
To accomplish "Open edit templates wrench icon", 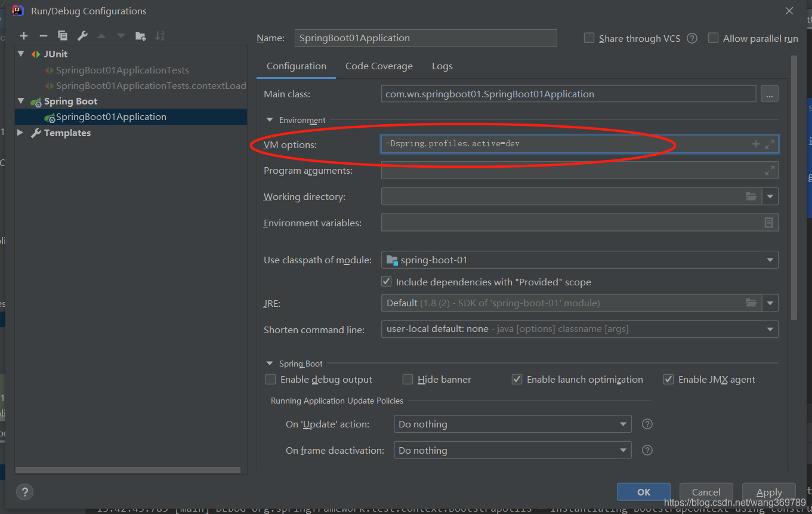I will [82, 36].
